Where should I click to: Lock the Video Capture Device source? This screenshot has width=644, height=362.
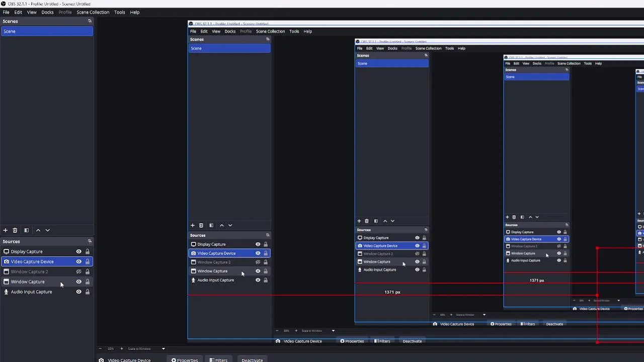coord(88,261)
